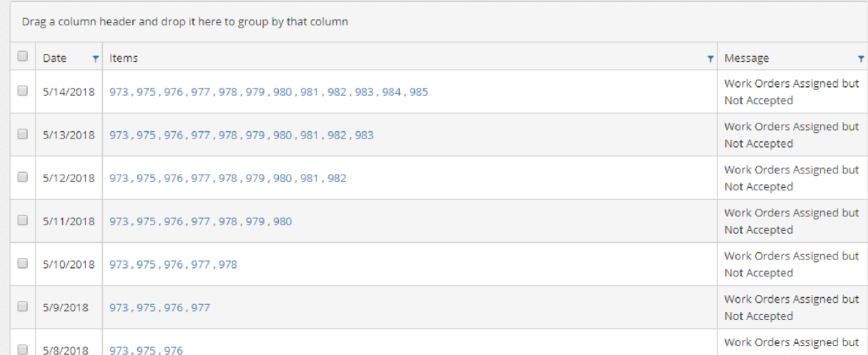The width and height of the screenshot is (868, 355).
Task: Tick the checkbox for 5/11/2018
Action: tap(23, 220)
